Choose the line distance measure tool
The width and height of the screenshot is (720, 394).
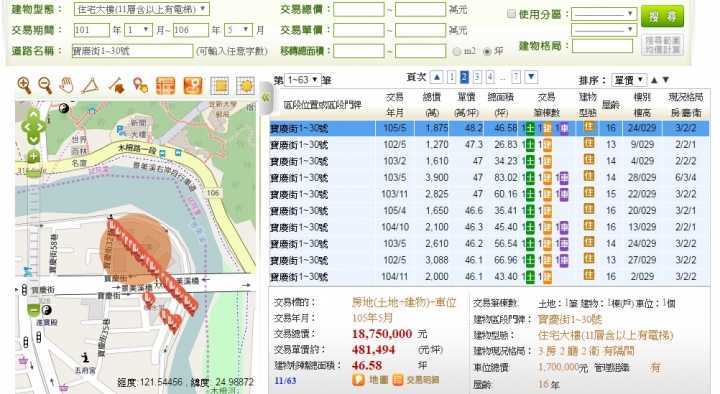pos(117,85)
